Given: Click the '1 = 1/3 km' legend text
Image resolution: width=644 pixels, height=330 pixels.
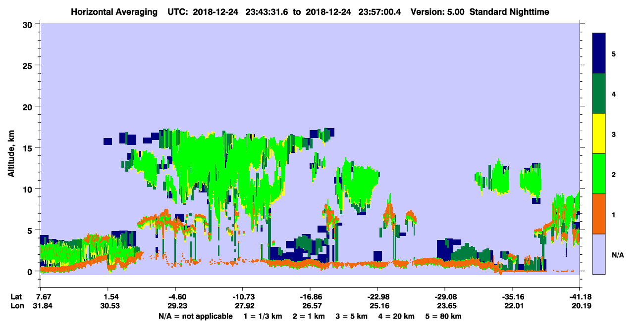Looking at the screenshot, I should tap(263, 316).
